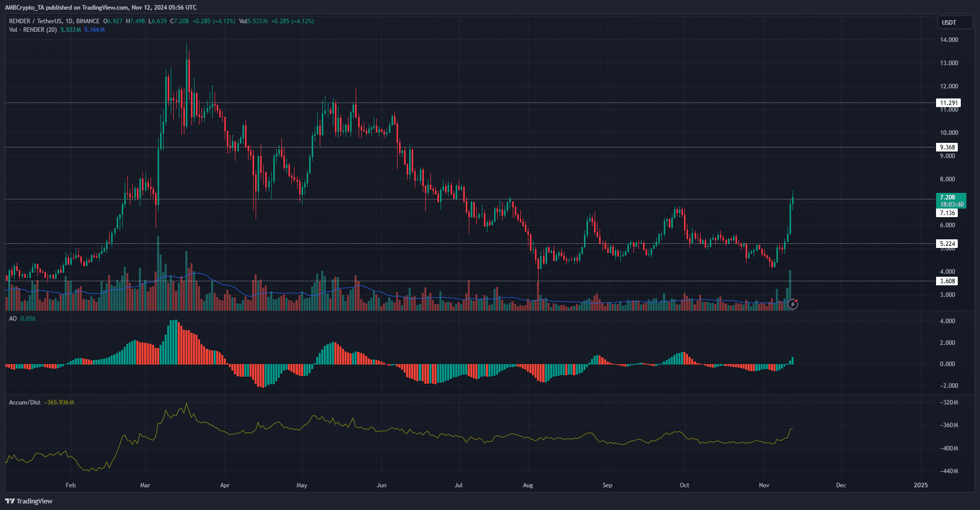This screenshot has width=980, height=510.
Task: Click the 5.224 horizontal line price label
Action: coord(947,244)
